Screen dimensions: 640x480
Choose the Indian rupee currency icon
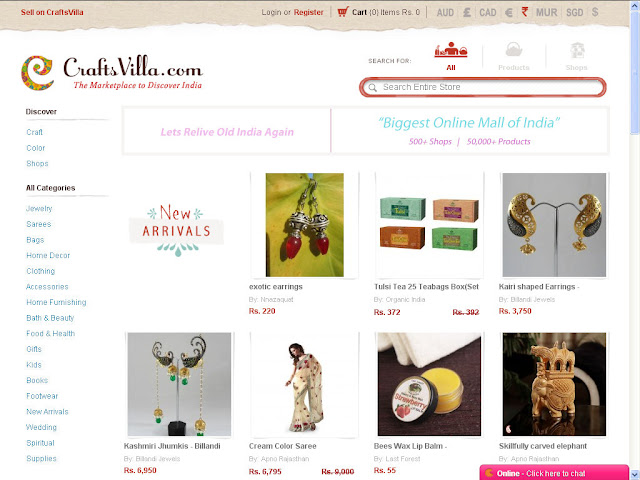[x=525, y=12]
